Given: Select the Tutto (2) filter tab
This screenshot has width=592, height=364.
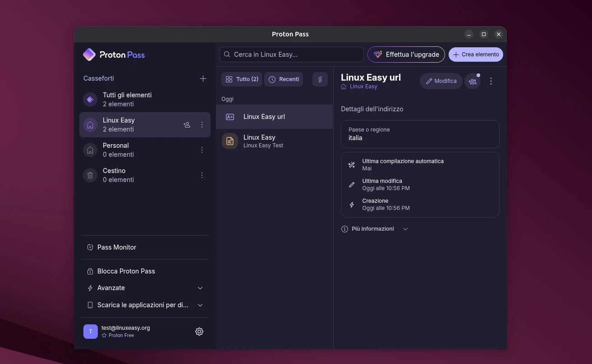Looking at the screenshot, I should pos(242,79).
